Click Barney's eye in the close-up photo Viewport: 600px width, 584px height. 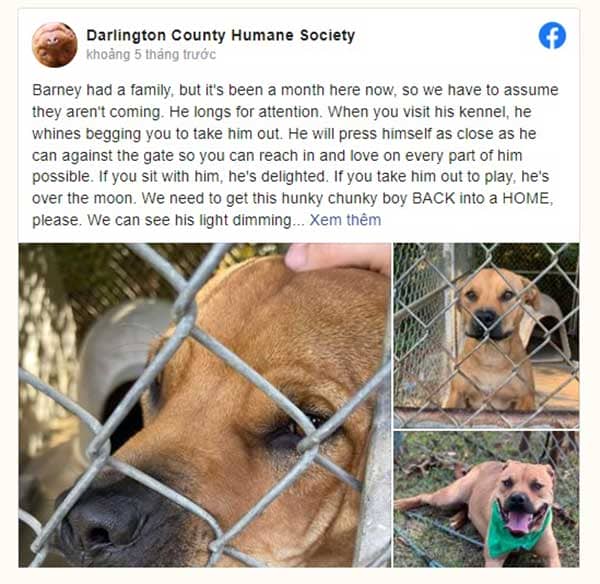[295, 432]
